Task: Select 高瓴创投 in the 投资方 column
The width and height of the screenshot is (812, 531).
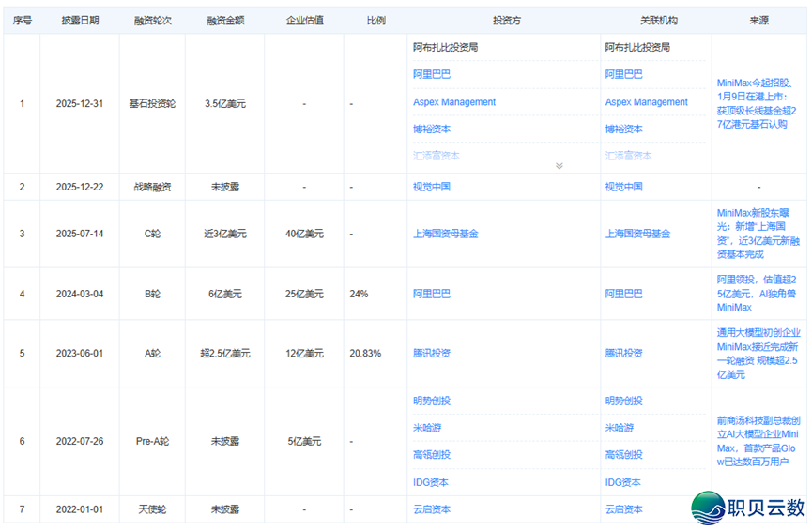Action: tap(432, 455)
